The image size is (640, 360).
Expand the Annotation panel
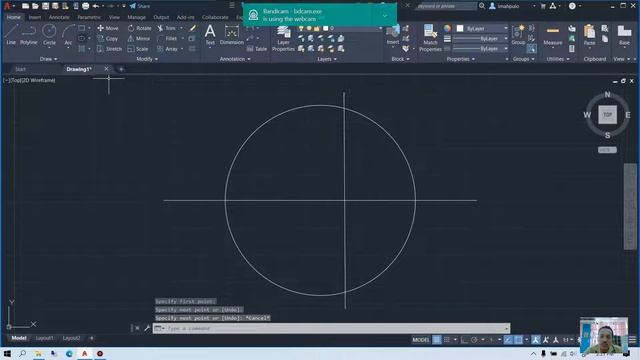click(x=235, y=59)
